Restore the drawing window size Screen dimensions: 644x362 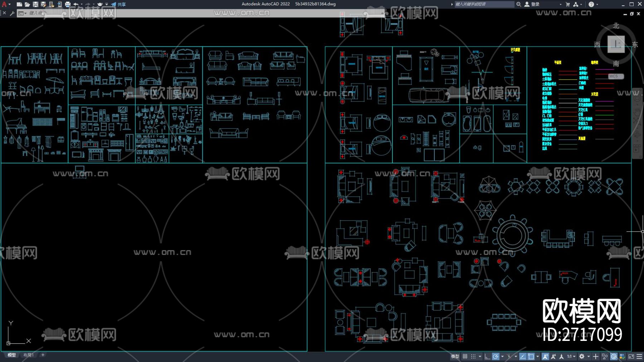pyautogui.click(x=632, y=14)
